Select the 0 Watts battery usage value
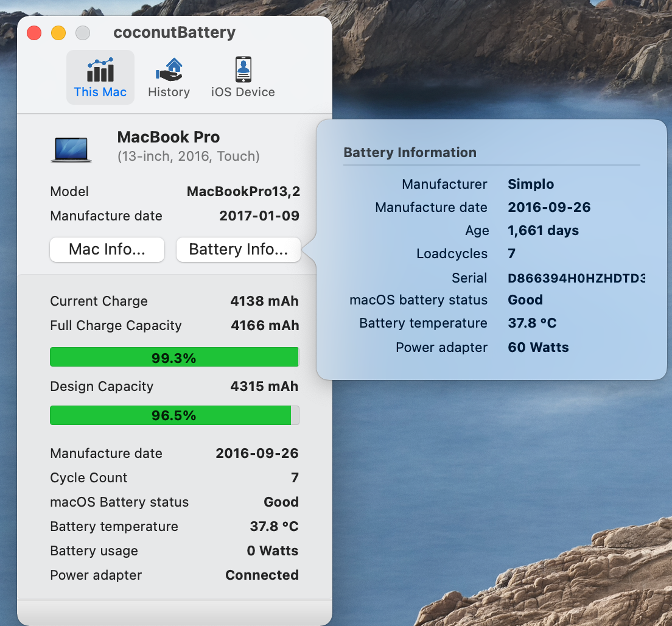672x626 pixels. tap(273, 550)
